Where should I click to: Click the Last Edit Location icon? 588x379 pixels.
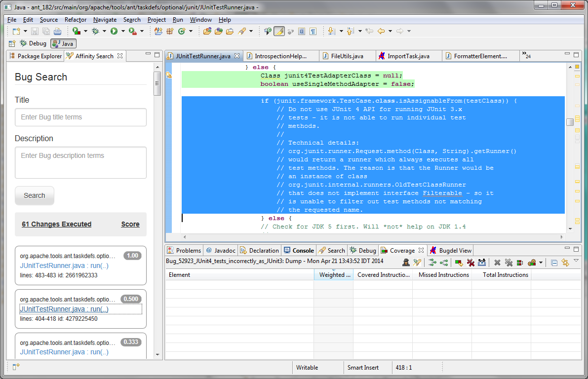369,31
